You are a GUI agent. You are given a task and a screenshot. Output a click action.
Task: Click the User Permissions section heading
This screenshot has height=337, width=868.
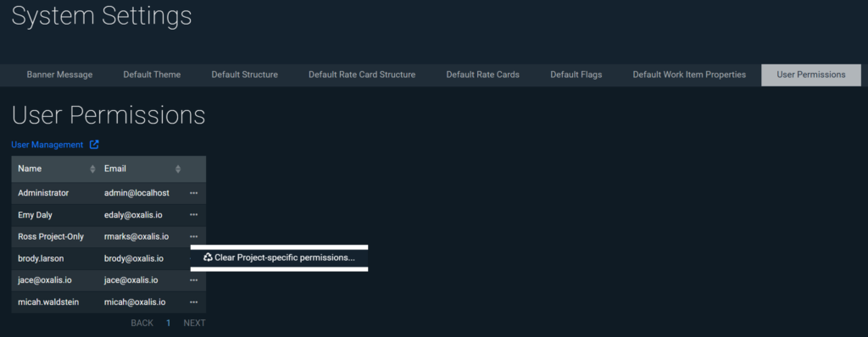click(108, 115)
